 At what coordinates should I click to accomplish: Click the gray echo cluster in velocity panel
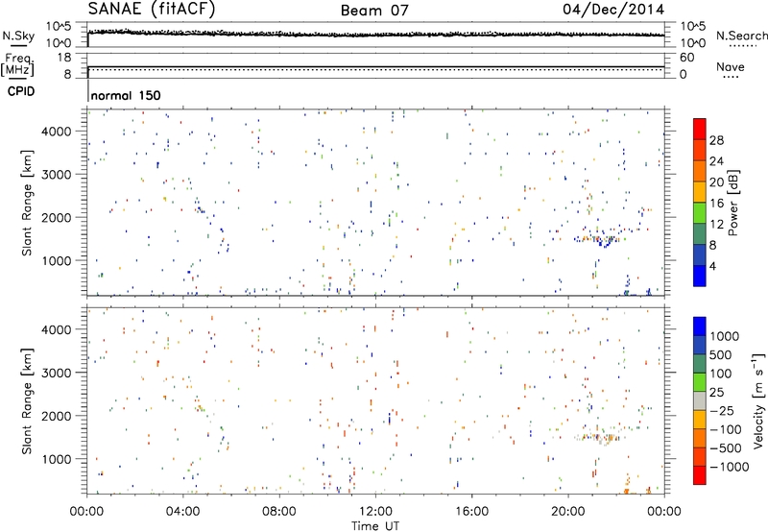[595, 438]
